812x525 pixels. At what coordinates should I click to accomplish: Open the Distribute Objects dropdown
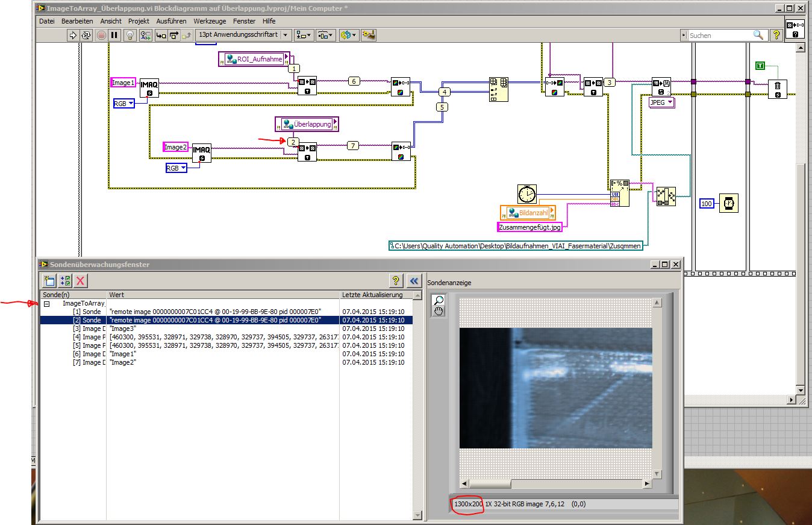point(326,35)
